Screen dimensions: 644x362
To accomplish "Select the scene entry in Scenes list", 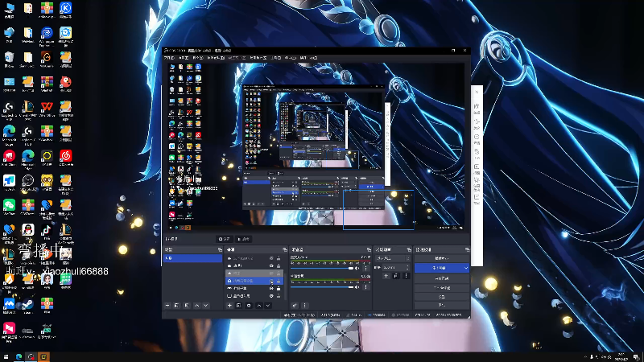I will [192, 258].
